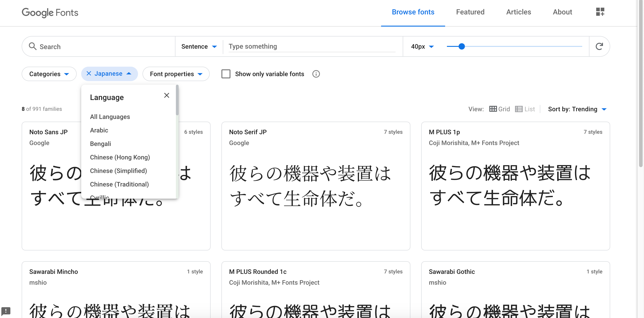Enable Show only variable fonts
The height and width of the screenshot is (318, 644).
(x=226, y=74)
